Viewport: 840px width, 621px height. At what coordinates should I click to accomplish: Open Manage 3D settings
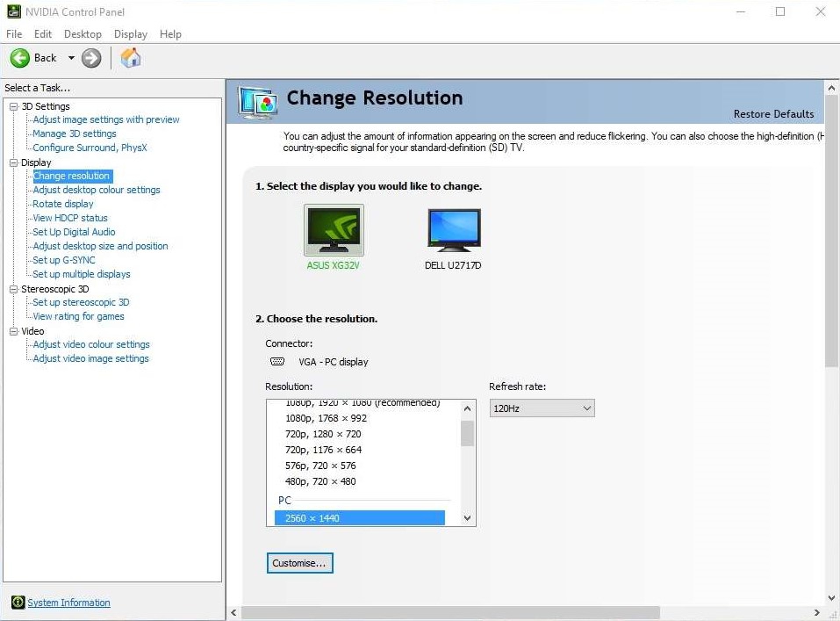point(75,134)
